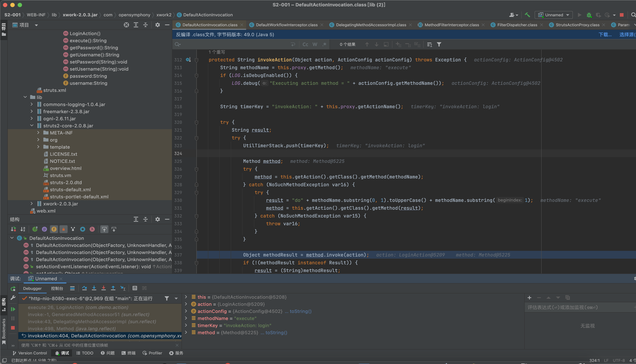636x364 pixels.
Task: Collapse struts2-core-2.0.8.jar node
Action: 32,125
